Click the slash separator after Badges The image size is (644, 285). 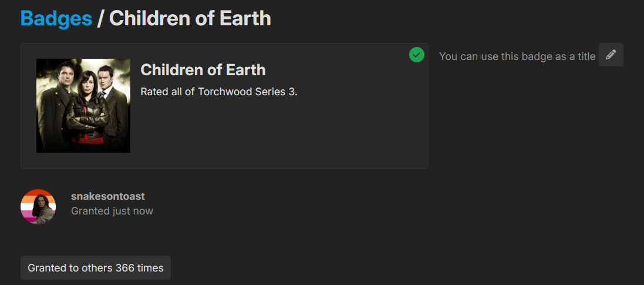coord(100,18)
